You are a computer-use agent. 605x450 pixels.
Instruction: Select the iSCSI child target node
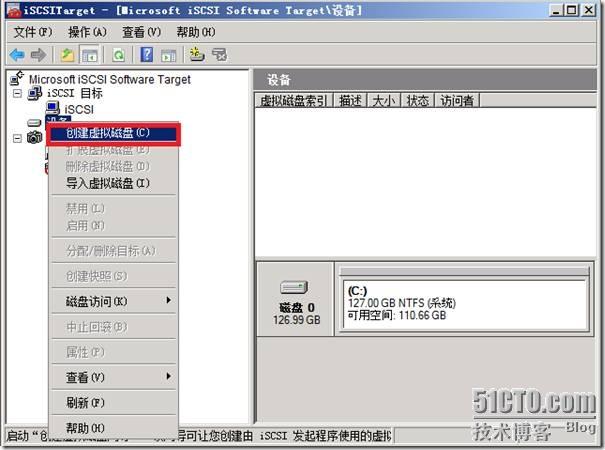(79, 109)
